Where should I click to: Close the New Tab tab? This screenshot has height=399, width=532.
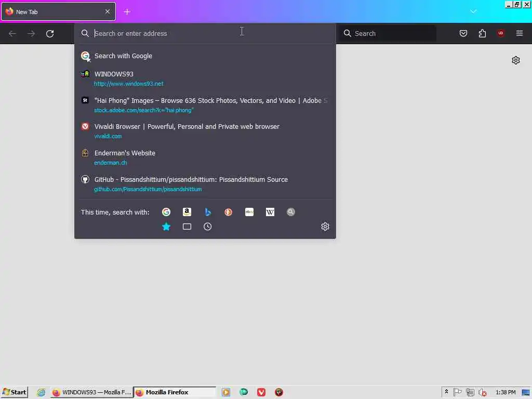[x=108, y=11]
